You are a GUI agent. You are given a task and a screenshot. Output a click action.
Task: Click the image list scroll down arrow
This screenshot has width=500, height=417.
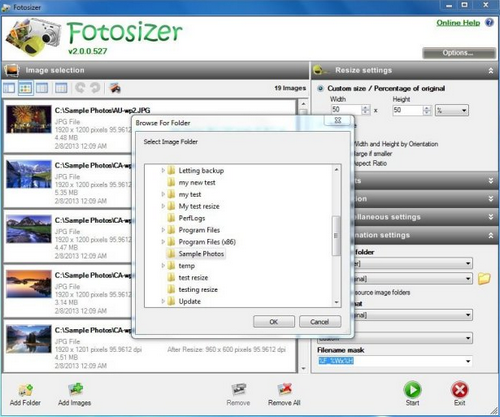303,368
